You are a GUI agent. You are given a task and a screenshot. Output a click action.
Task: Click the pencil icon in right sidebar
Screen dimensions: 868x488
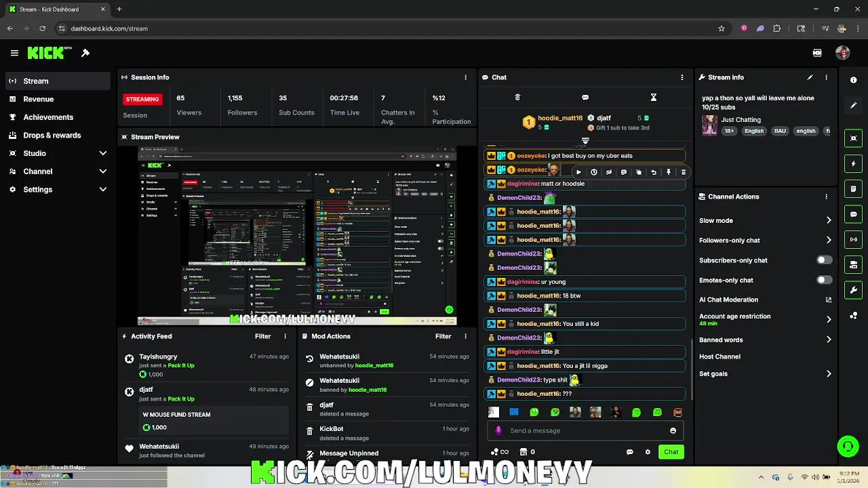point(853,105)
